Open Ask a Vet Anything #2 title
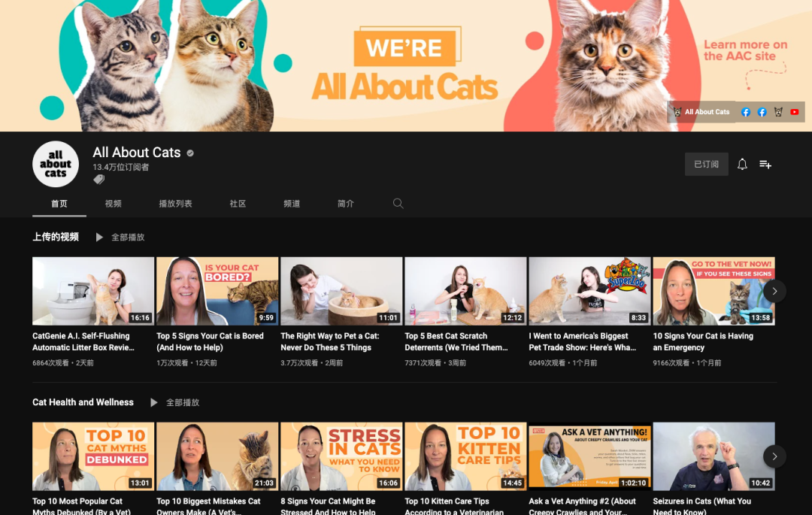The width and height of the screenshot is (812, 515). (x=582, y=506)
